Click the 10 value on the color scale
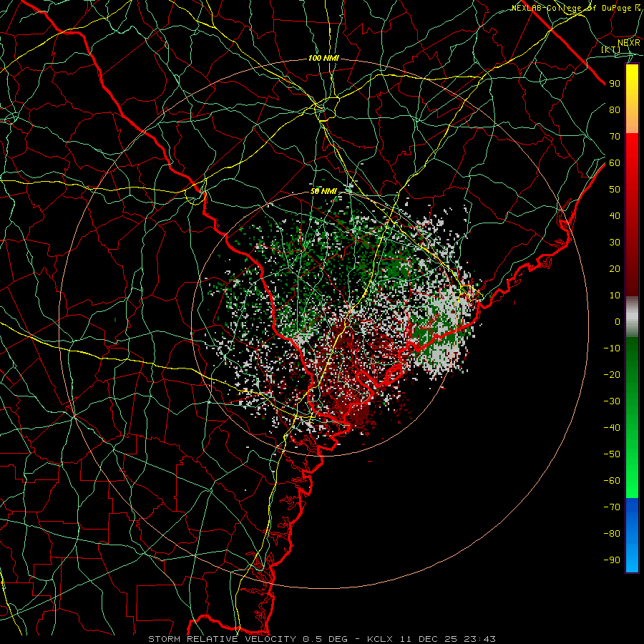This screenshot has height=644, width=644. point(615,296)
